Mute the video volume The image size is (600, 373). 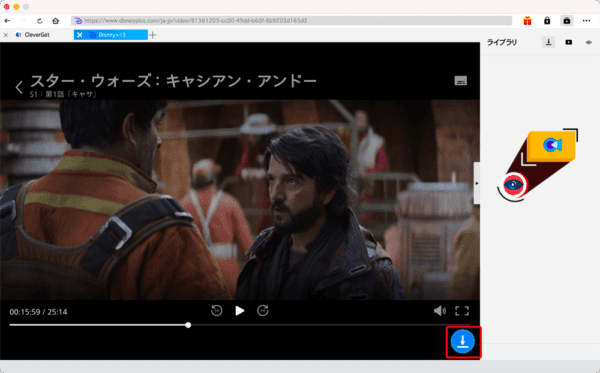point(440,311)
